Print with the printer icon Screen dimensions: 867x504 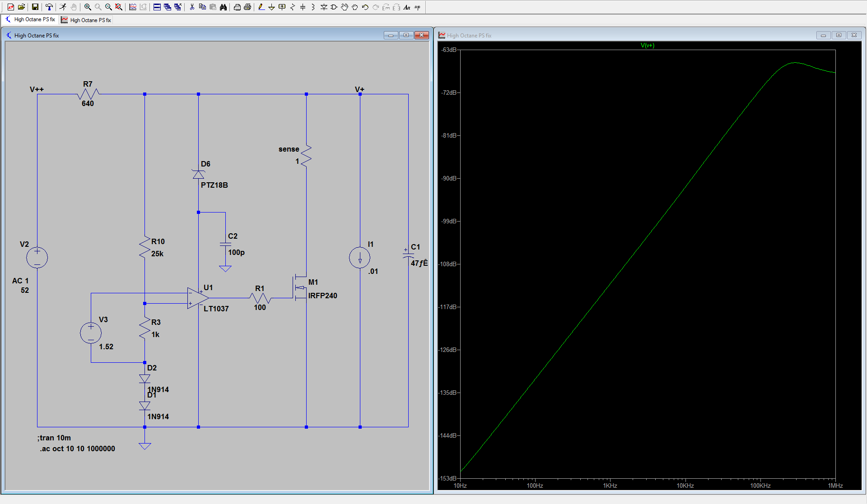coord(247,7)
